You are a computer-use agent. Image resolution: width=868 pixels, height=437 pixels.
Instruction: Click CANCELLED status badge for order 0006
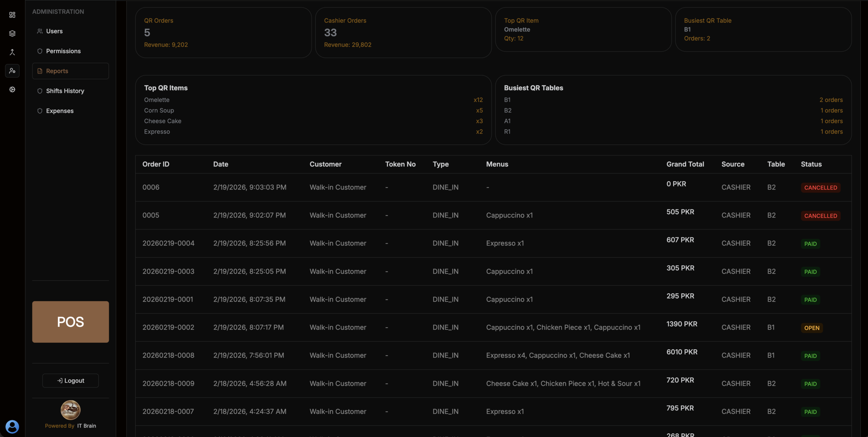[x=821, y=187]
